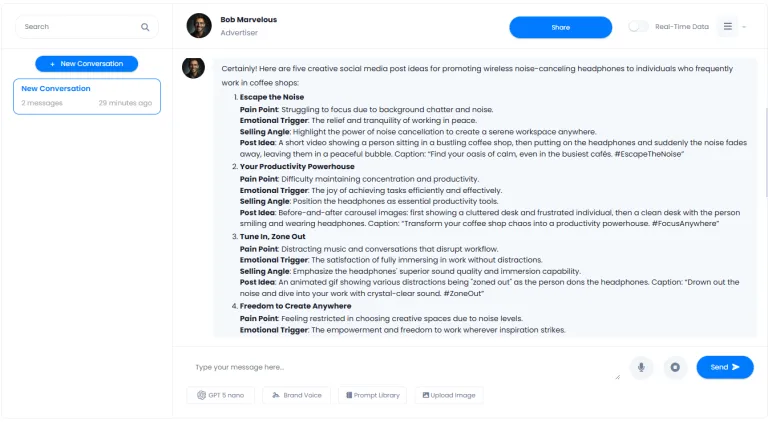Click the Search conversations field
768x427 pixels.
pos(87,27)
